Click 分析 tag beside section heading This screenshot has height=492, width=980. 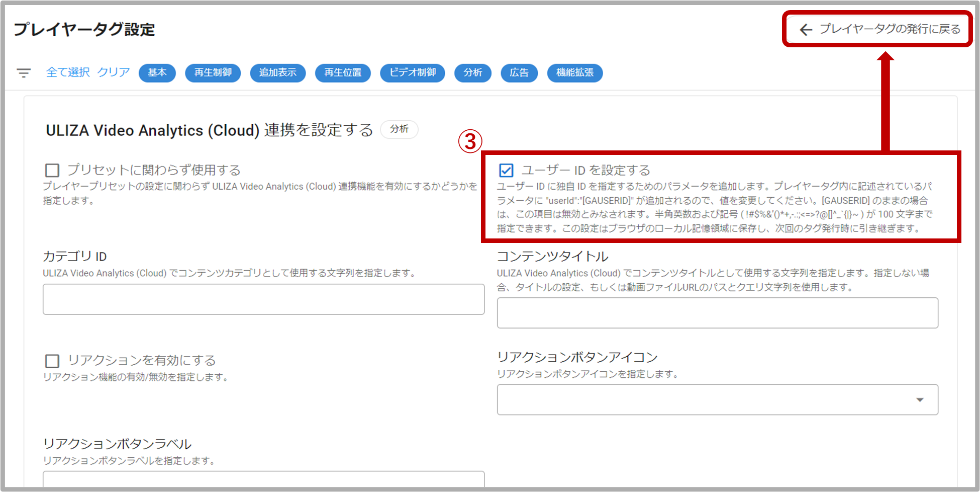(x=400, y=129)
